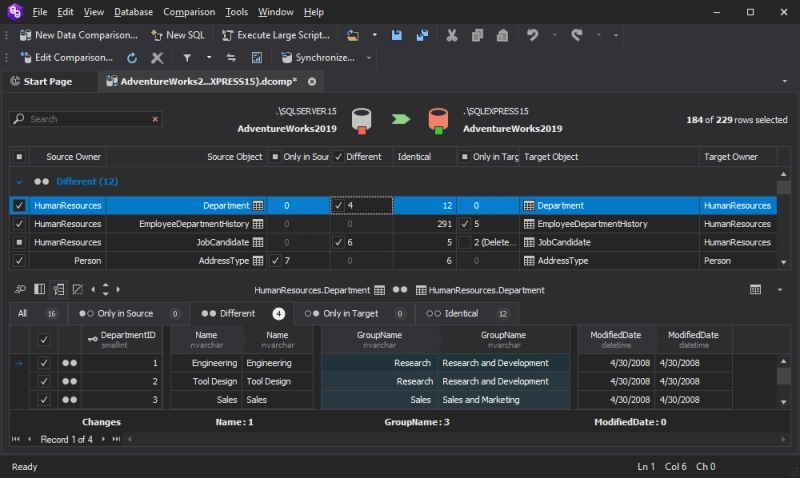Go to next difference arrow
Viewport: 800px width, 478px height.
118,289
